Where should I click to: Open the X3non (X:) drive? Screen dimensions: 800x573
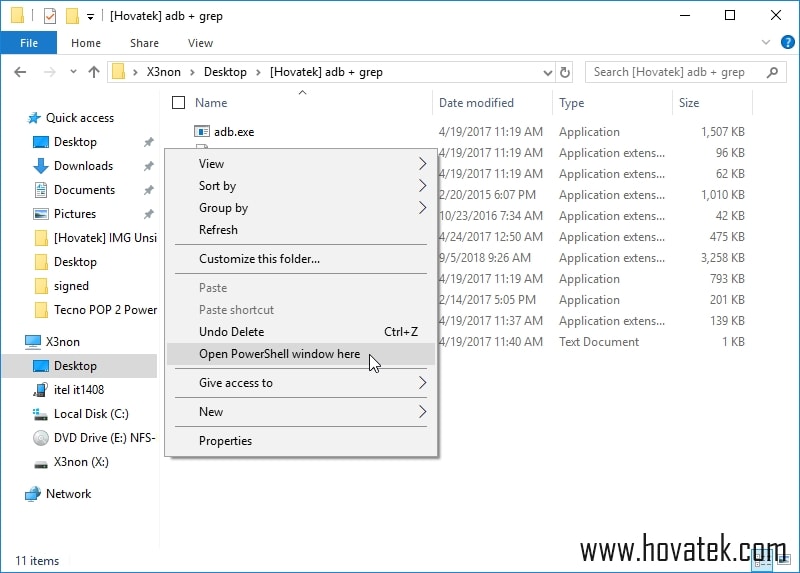[x=81, y=462]
